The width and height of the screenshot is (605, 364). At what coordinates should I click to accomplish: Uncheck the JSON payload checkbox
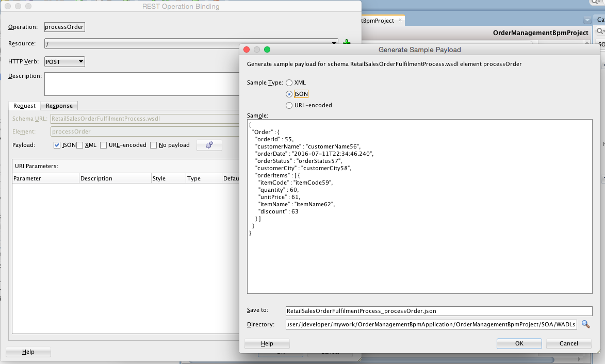56,145
